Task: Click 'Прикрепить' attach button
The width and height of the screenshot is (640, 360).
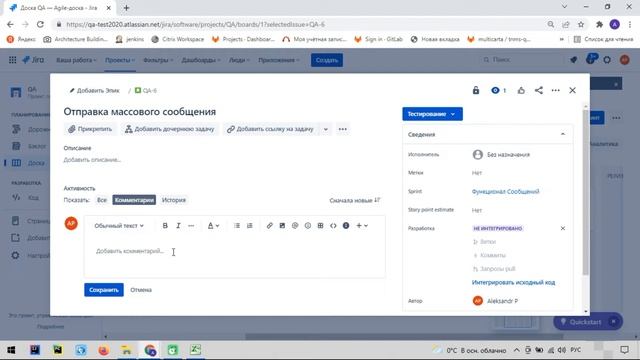Action: click(90, 129)
